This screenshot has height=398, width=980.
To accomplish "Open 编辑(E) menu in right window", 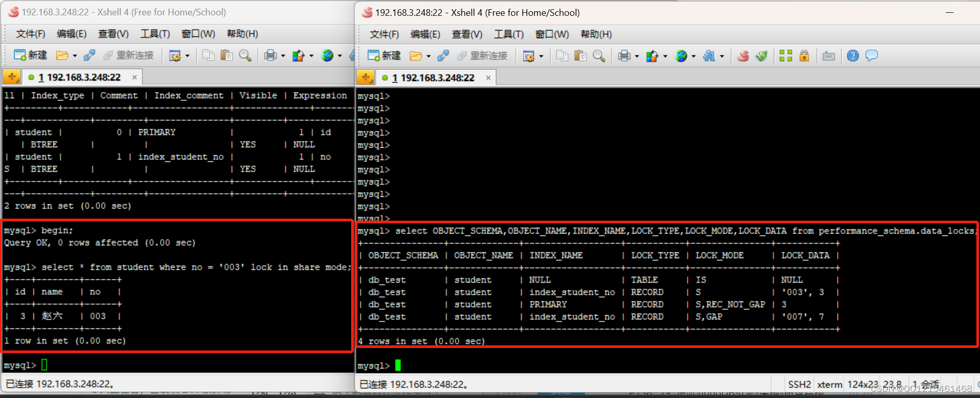I will point(425,34).
